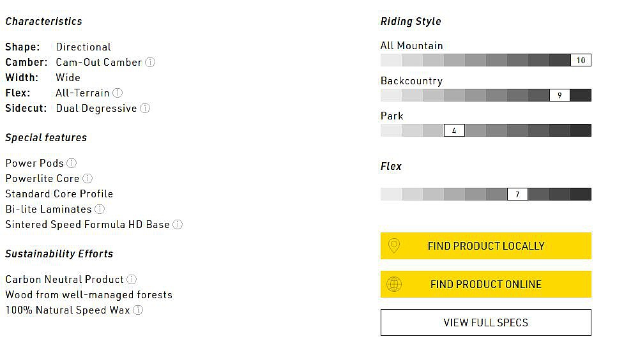624x364 pixels.
Task: Click the Backcountry rating value 9
Action: click(x=559, y=96)
